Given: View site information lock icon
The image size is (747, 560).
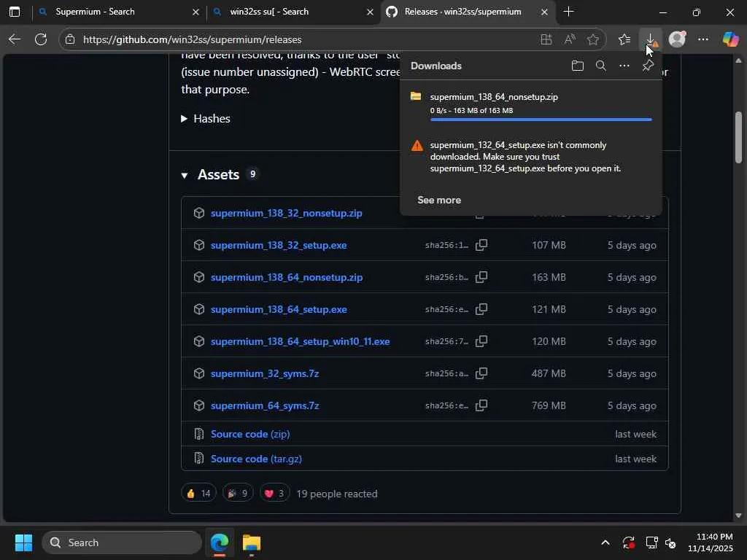Looking at the screenshot, I should pyautogui.click(x=70, y=39).
